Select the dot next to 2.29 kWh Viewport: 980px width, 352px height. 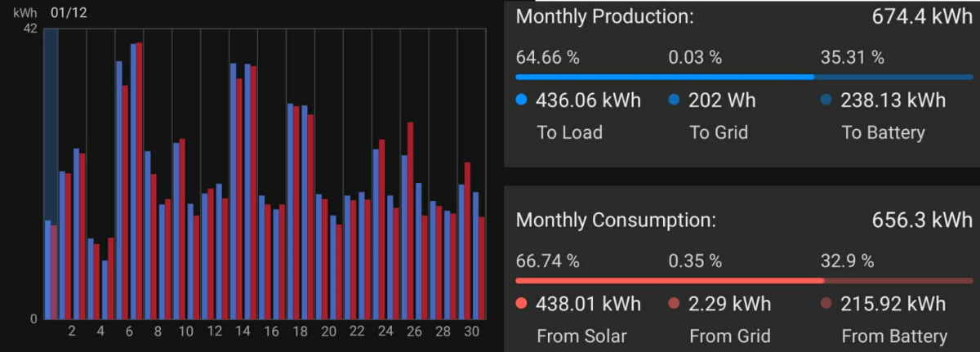click(674, 304)
